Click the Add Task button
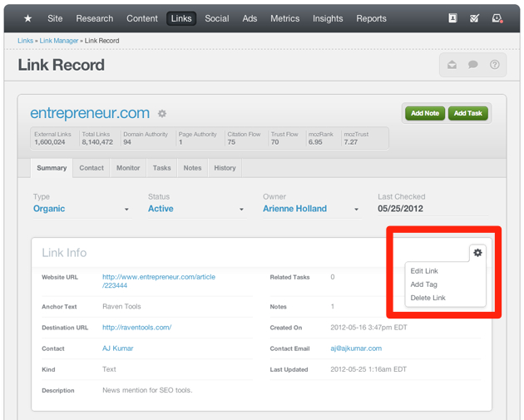The height and width of the screenshot is (420, 524). (x=467, y=113)
